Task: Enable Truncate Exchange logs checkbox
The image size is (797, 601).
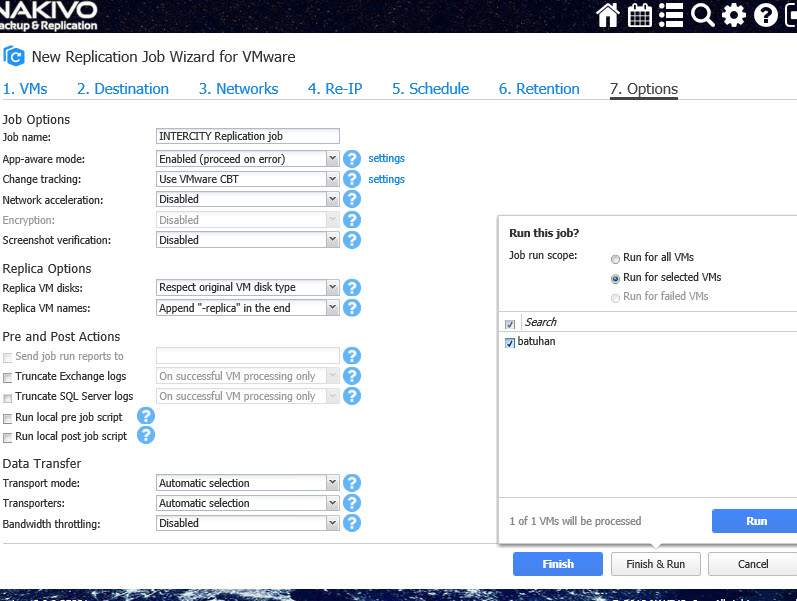Action: click(x=8, y=378)
